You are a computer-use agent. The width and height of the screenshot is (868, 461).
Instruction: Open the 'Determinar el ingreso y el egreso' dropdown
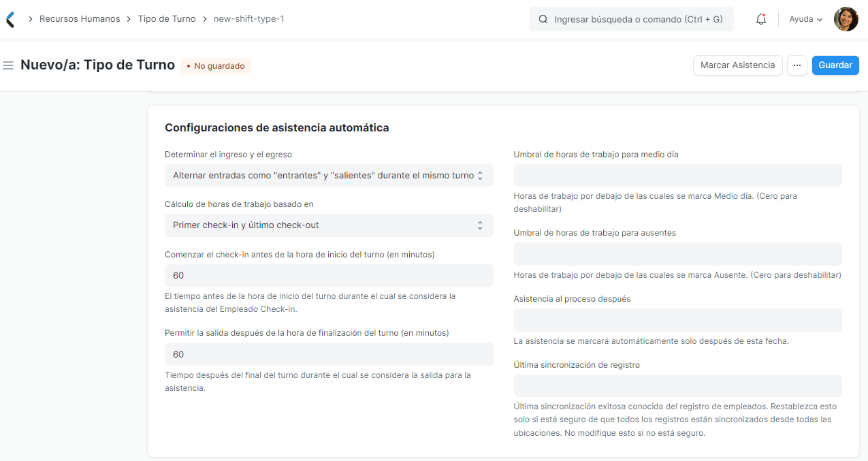click(329, 175)
